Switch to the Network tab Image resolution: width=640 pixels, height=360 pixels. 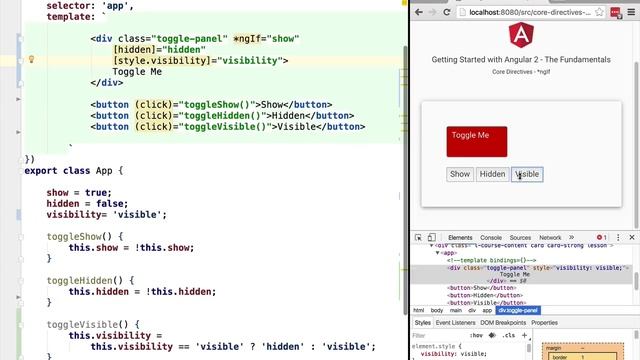tap(550, 238)
